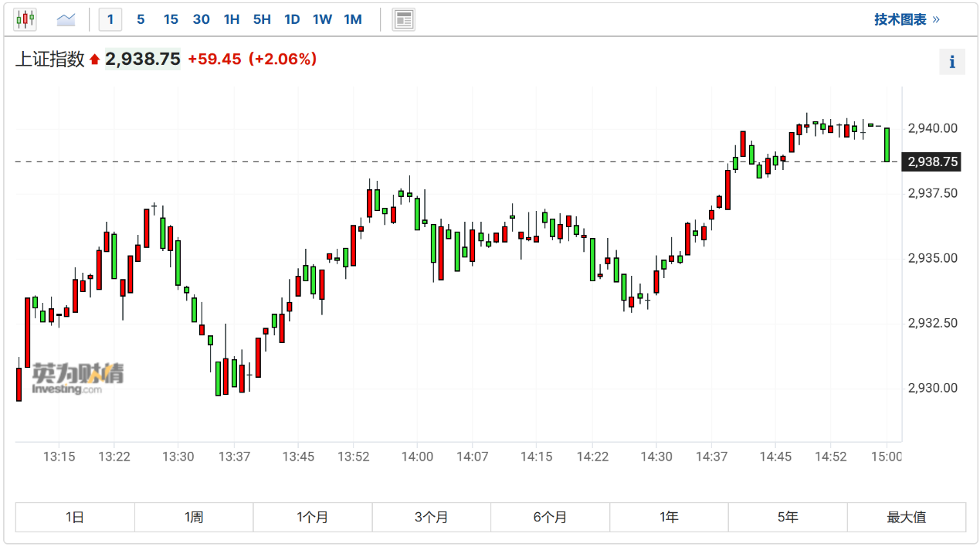Select the candlestick chart type icon
This screenshot has height=547, width=980.
coord(25,19)
